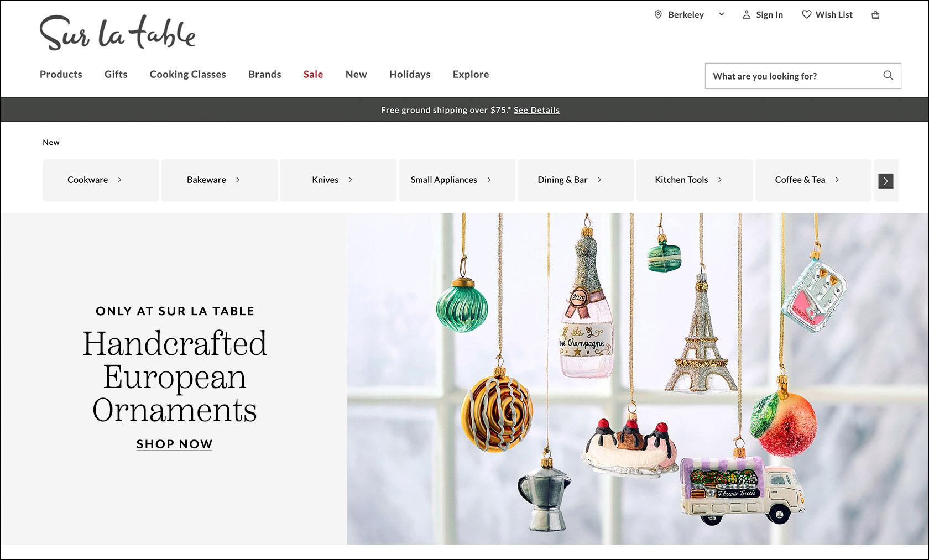Open the Coffee & Tea category
This screenshot has width=929, height=560.
point(813,180)
